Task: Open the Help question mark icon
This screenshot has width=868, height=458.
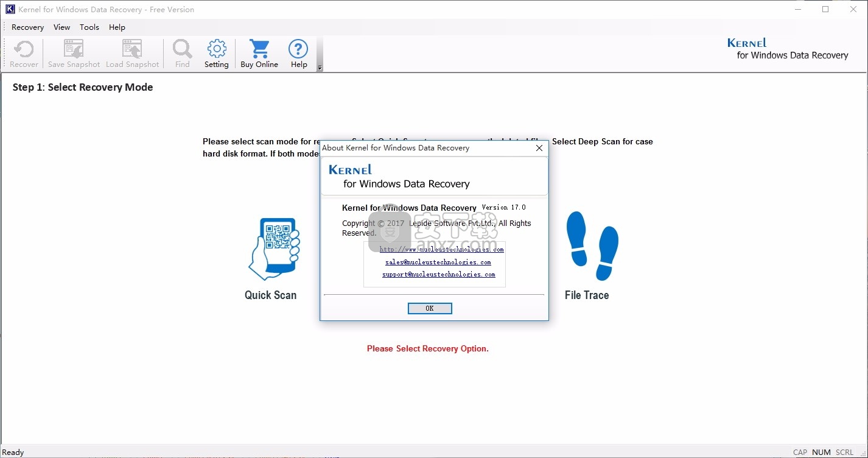Action: coord(298,49)
